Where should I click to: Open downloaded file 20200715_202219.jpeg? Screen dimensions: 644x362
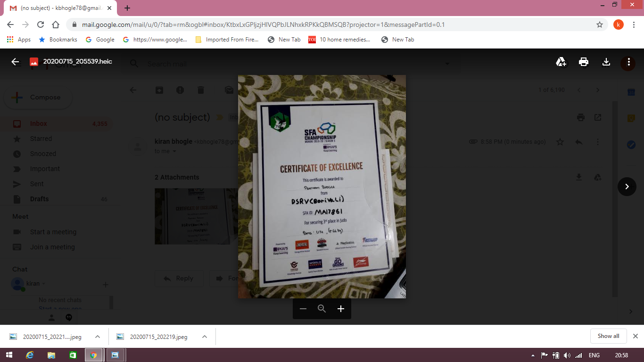click(x=158, y=337)
